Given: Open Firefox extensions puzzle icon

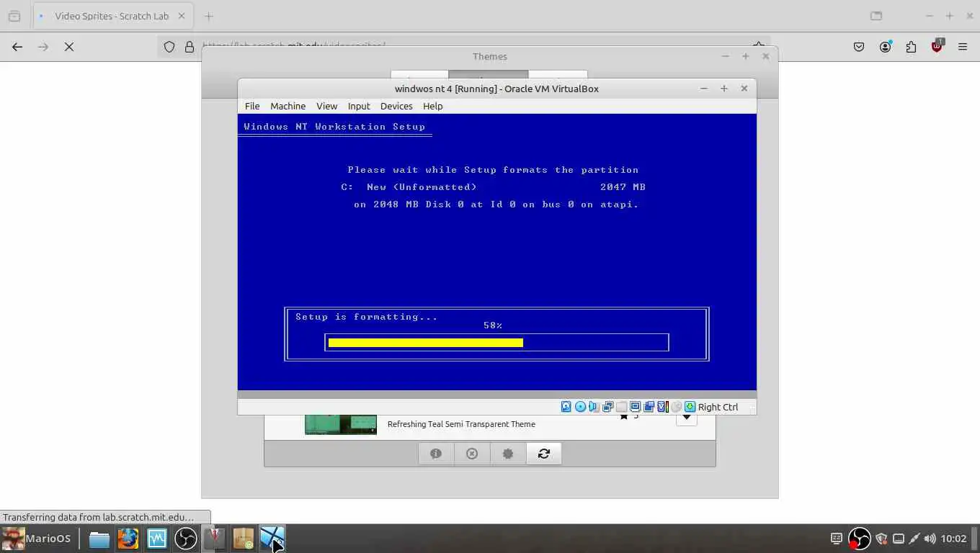Looking at the screenshot, I should click(x=911, y=47).
